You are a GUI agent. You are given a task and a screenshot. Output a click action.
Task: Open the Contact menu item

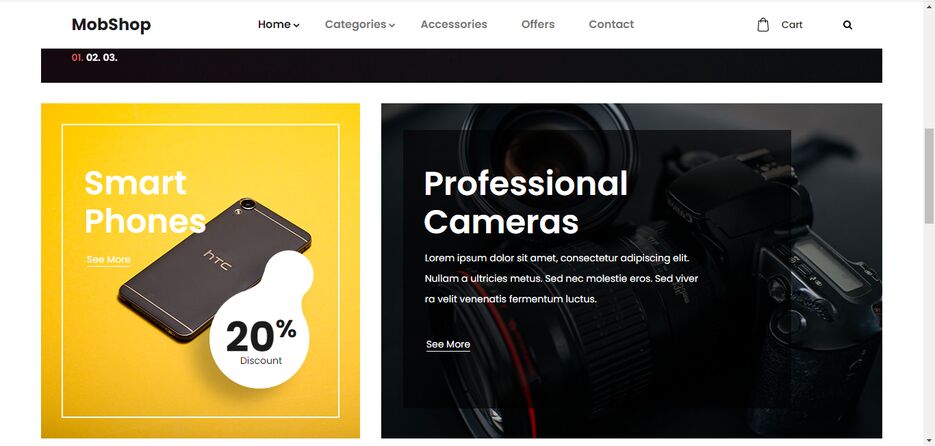[x=611, y=24]
